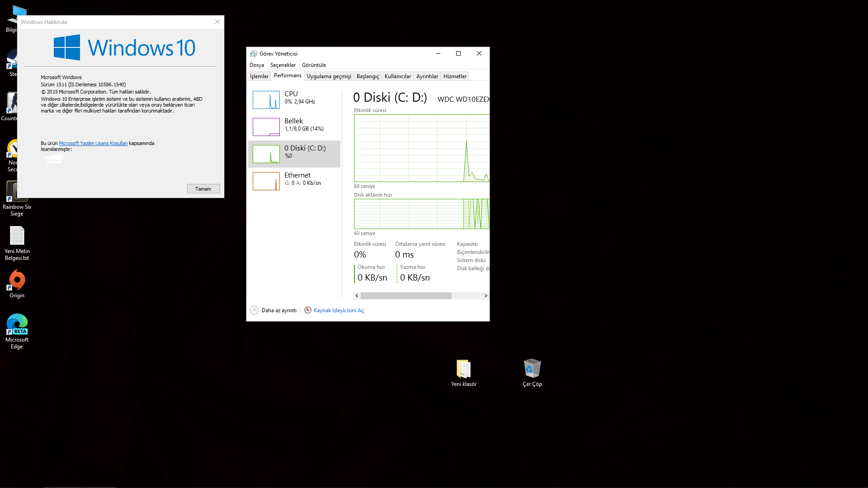Open Microsoft Yazılım Lisans Koşulları link
Screen dimensions: 868x488
click(x=93, y=143)
